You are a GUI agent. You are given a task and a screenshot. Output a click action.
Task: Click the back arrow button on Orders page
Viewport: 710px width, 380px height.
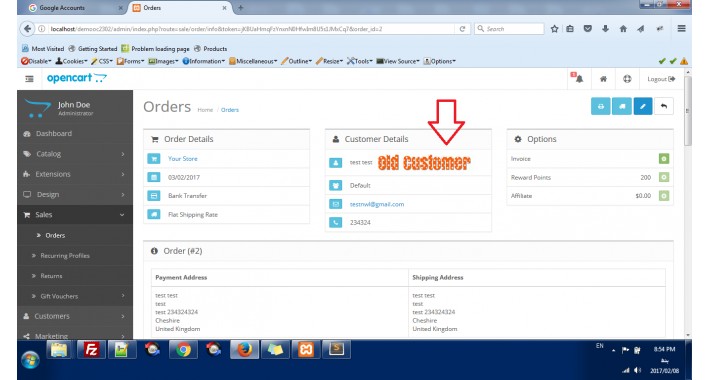pyautogui.click(x=664, y=106)
